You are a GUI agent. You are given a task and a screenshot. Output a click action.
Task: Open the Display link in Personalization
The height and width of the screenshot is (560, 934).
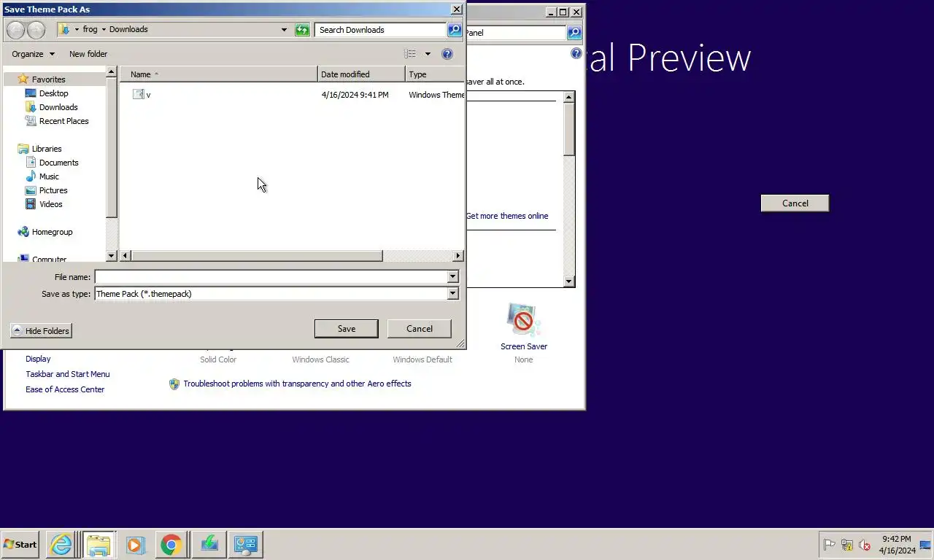38,359
